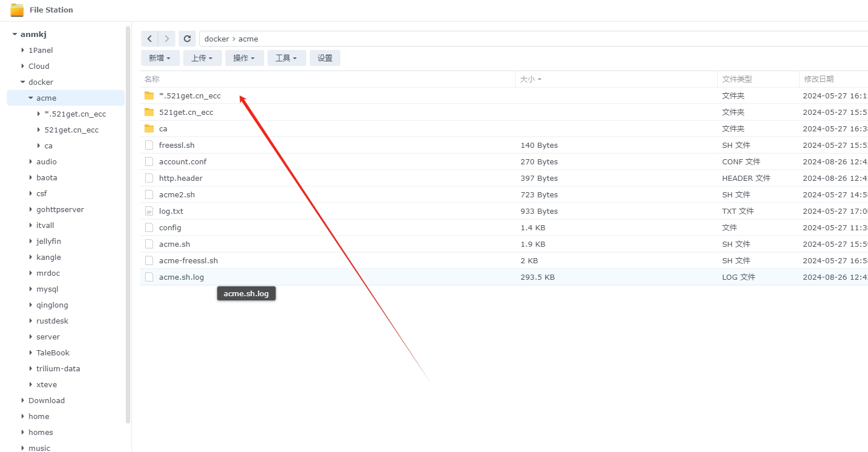Click the 设置 button
Viewport: 868px width, 452px height.
coord(325,58)
